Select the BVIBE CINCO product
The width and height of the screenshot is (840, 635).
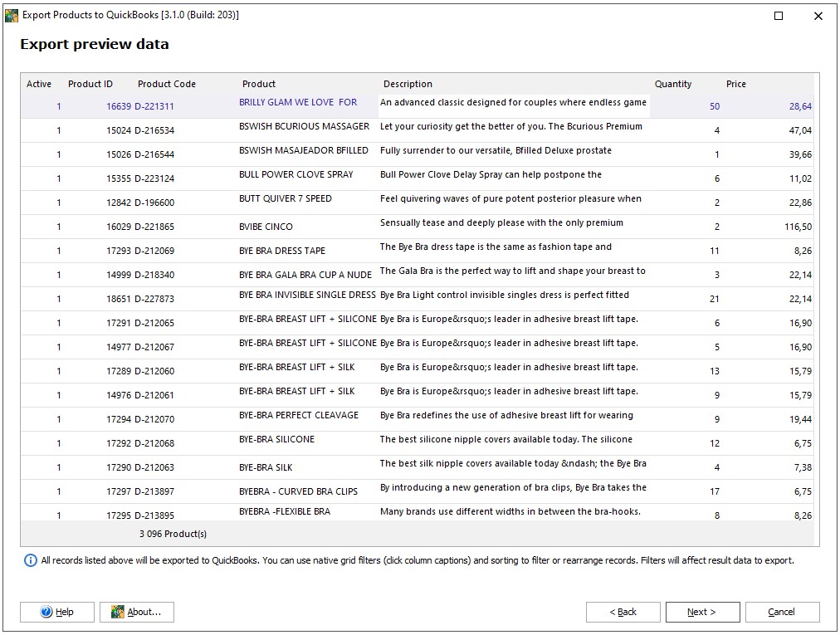(266, 227)
